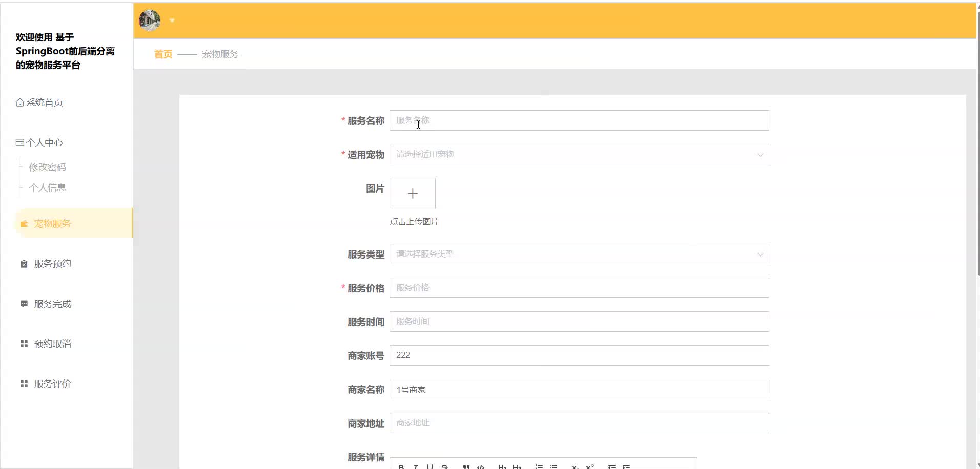This screenshot has height=469, width=980.
Task: Open 个人信息 in the sidebar
Action: [x=47, y=187]
